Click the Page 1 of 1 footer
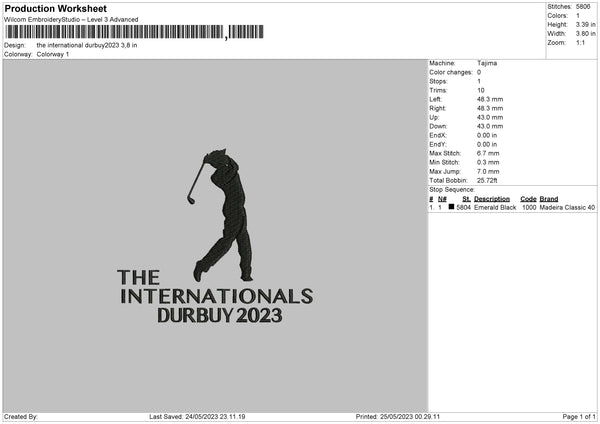 [x=579, y=417]
